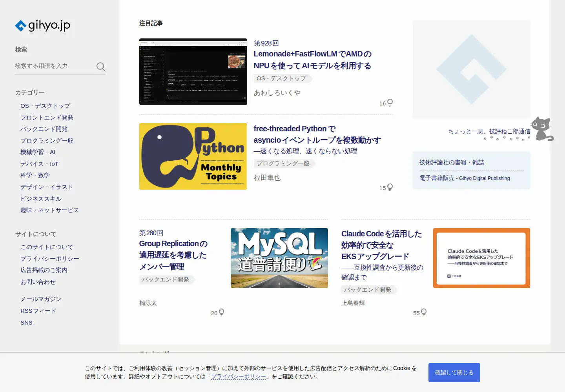
Task: Open free-threaded Python asyncio article title
Action: pyautogui.click(x=317, y=134)
